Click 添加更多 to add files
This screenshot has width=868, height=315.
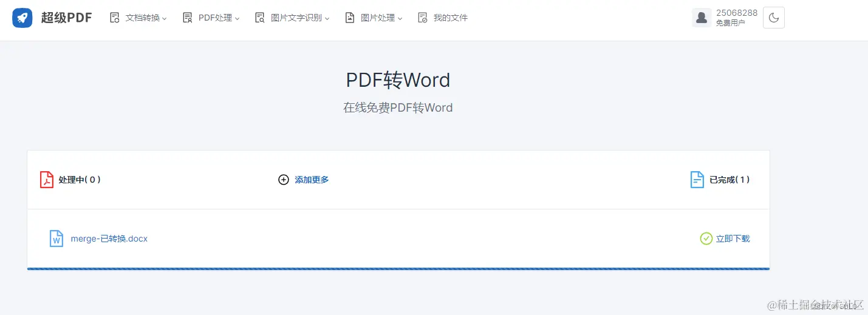pyautogui.click(x=312, y=180)
